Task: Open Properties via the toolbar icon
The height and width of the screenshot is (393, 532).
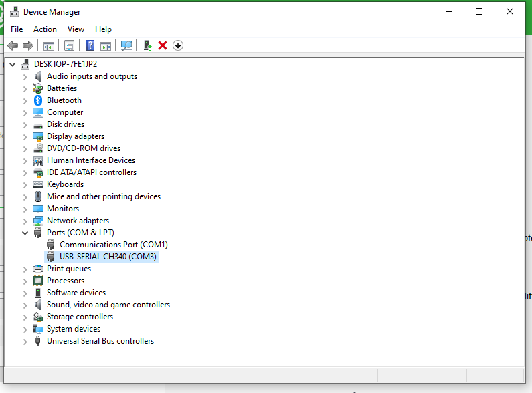Action: [x=69, y=45]
